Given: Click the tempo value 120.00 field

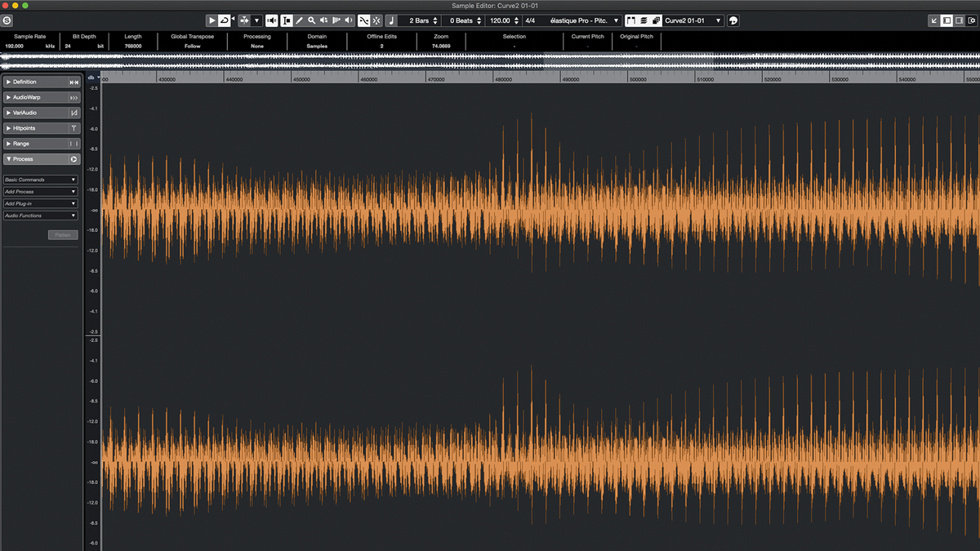Looking at the screenshot, I should pos(501,20).
